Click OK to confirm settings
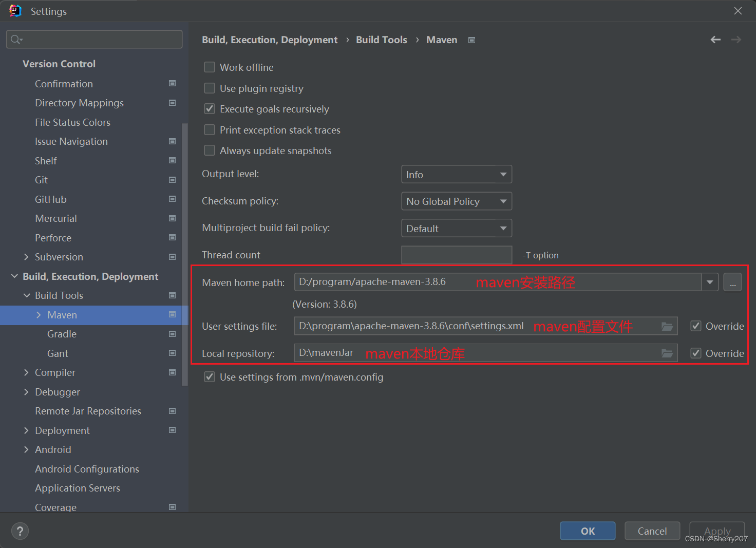Viewport: 756px width, 548px height. [588, 531]
